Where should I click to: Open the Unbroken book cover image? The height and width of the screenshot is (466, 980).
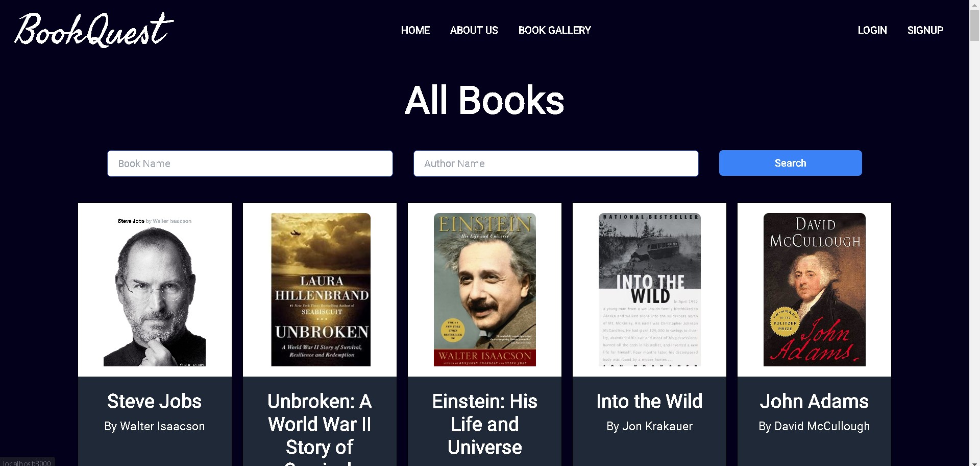point(321,290)
